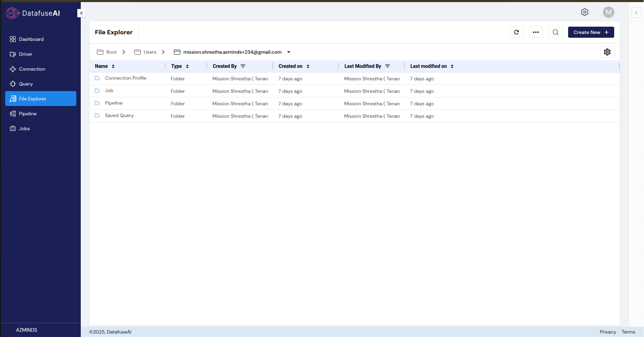This screenshot has height=337, width=644.
Task: Open table column settings gear
Action: [607, 52]
